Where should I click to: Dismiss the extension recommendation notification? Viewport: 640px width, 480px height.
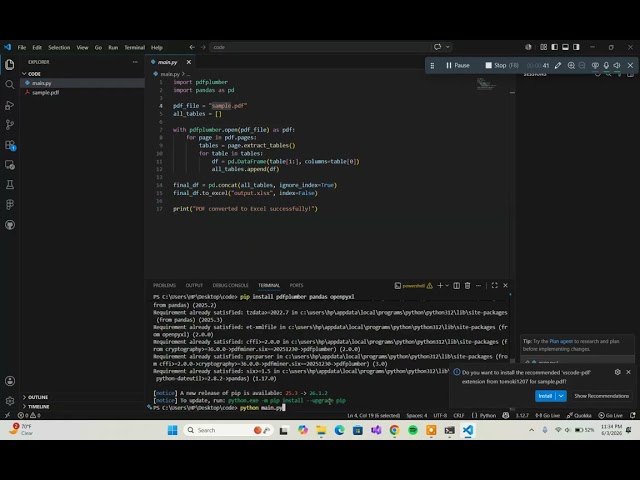[x=629, y=372]
